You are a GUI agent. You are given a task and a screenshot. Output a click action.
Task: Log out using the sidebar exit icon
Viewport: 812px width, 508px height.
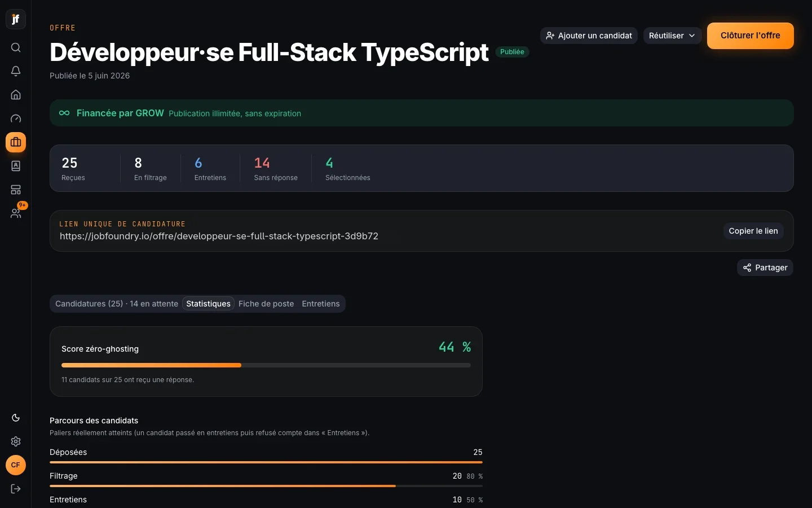16,489
